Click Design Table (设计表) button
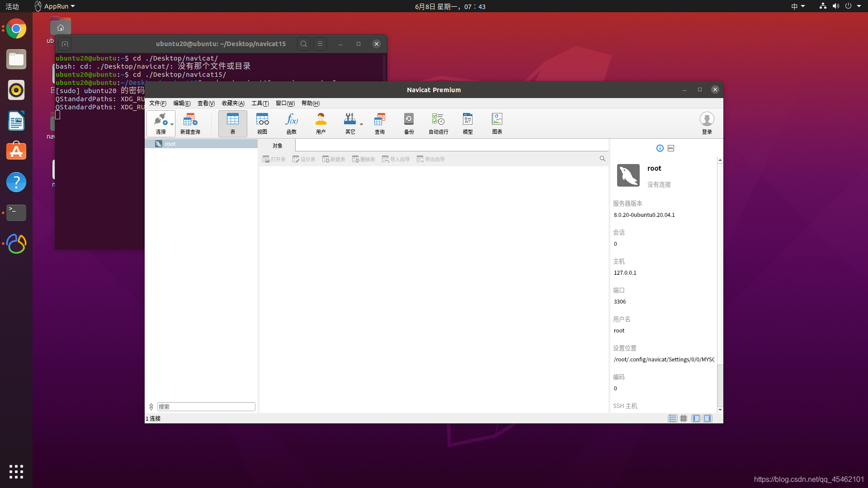 (x=304, y=159)
